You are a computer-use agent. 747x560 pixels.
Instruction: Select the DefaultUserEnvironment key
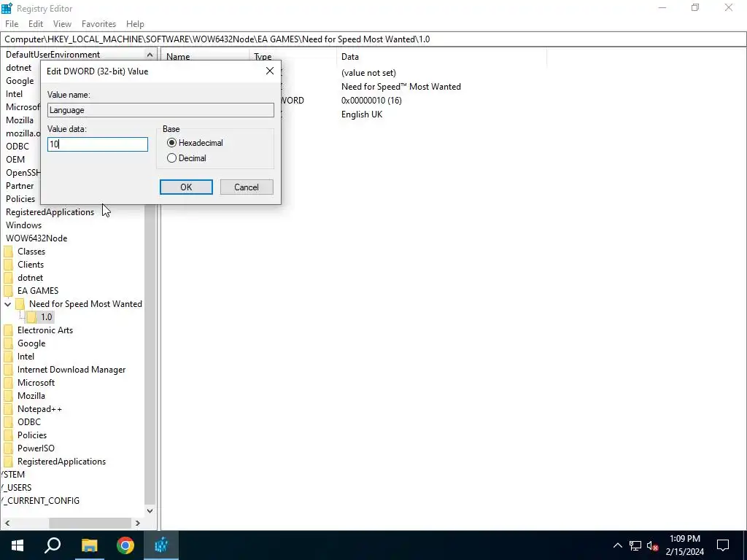click(x=53, y=54)
